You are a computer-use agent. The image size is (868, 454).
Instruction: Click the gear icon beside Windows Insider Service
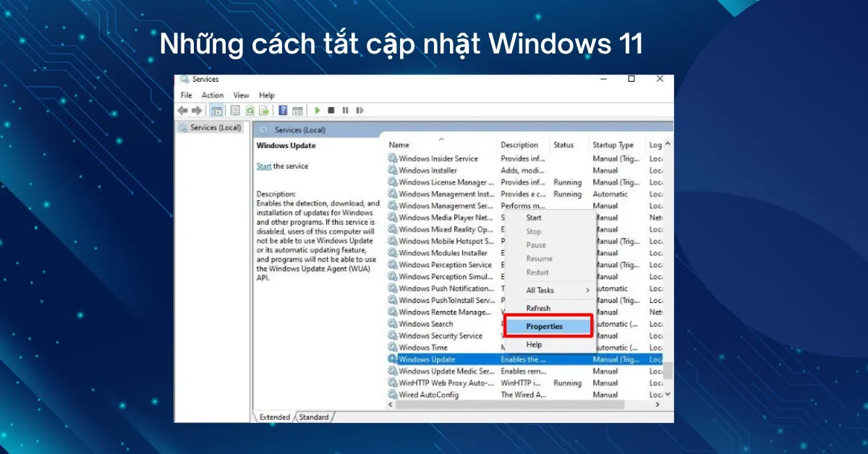[x=393, y=158]
